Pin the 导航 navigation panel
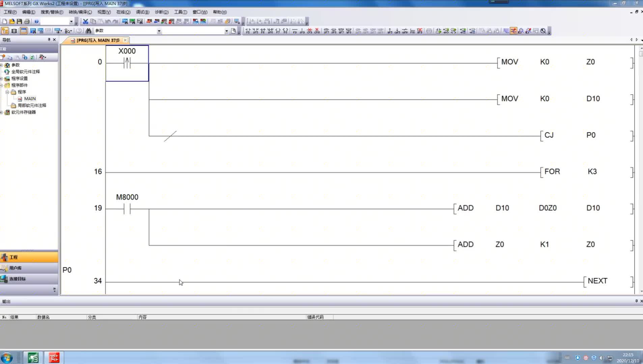This screenshot has width=643, height=364. pyautogui.click(x=49, y=40)
